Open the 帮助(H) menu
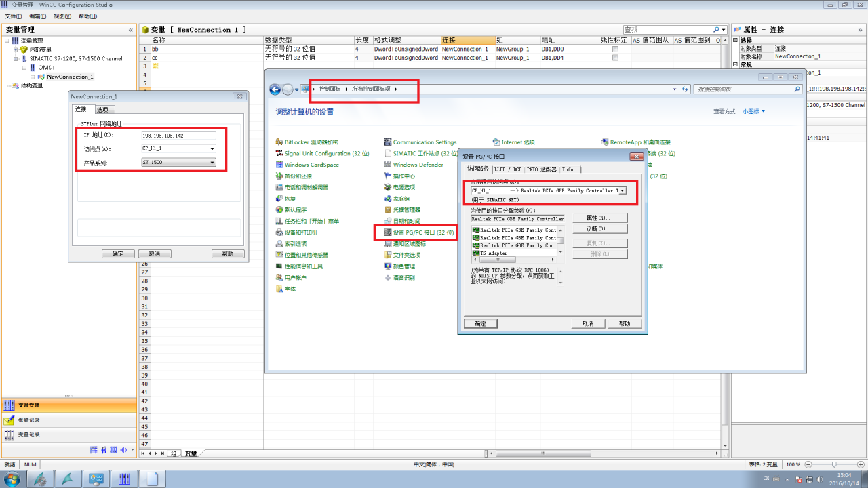Viewport: 868px width, 488px height. click(x=87, y=16)
